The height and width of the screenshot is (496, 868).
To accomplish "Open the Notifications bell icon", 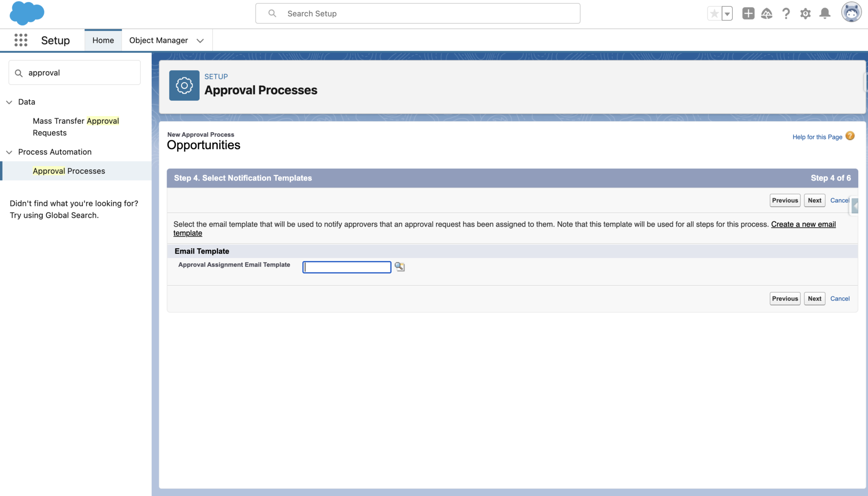I will pyautogui.click(x=824, y=13).
